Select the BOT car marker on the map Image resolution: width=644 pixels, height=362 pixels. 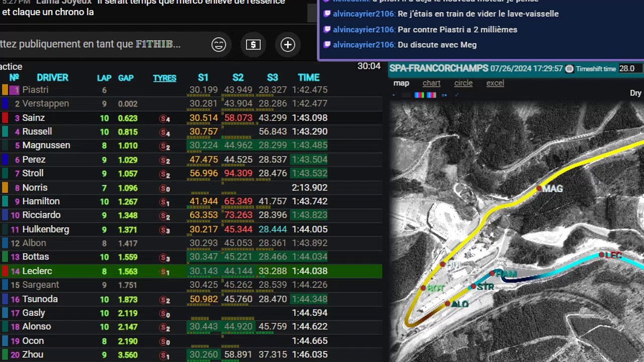pyautogui.click(x=424, y=288)
